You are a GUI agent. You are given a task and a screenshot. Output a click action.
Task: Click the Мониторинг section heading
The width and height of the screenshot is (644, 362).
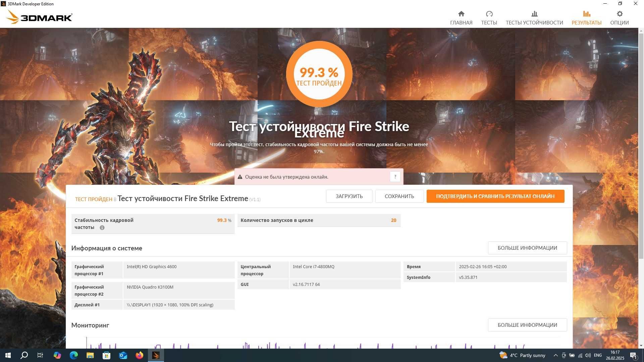click(x=90, y=325)
